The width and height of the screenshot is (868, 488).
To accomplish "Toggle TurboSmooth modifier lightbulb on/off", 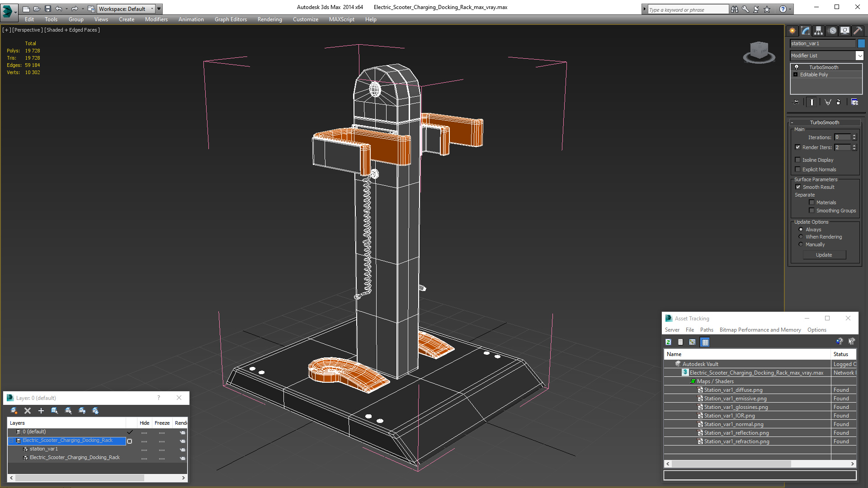I will [x=797, y=67].
